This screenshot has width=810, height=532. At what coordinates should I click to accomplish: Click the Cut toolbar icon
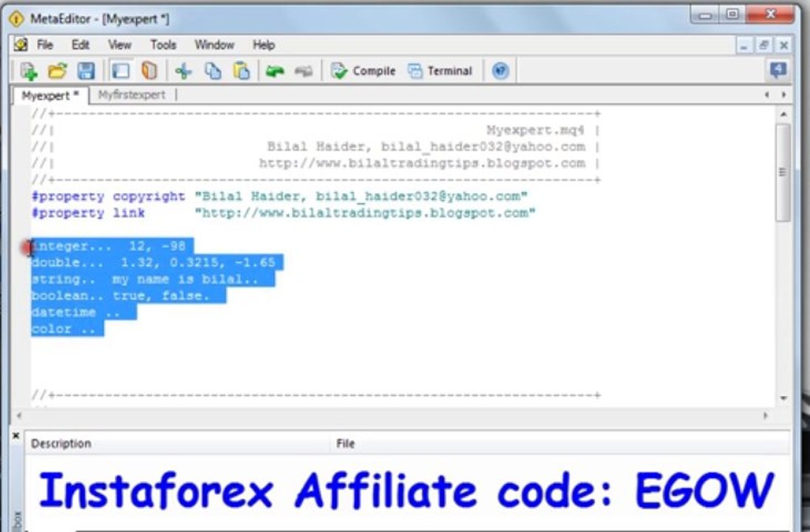coord(183,71)
